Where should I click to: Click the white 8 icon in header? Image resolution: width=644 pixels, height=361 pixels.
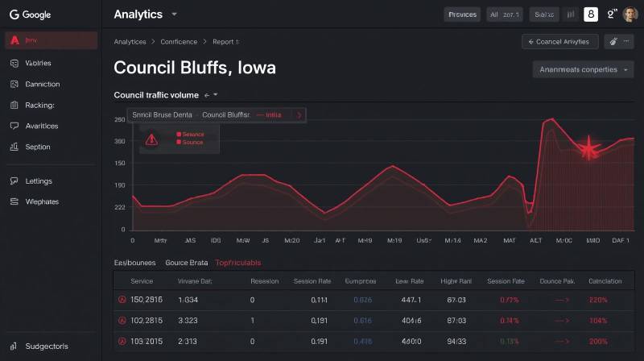tap(591, 14)
